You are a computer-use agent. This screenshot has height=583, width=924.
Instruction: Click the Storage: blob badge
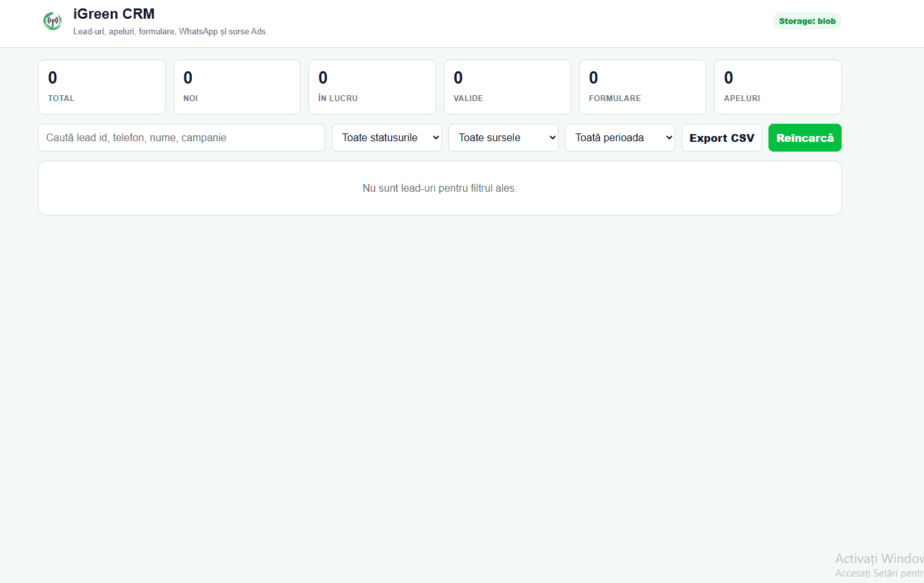tap(807, 21)
